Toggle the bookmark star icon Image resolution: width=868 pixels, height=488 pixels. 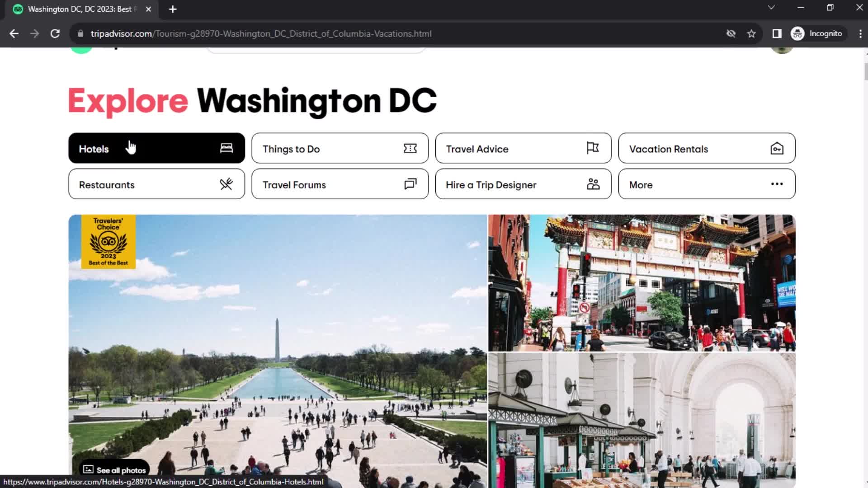[x=752, y=33]
